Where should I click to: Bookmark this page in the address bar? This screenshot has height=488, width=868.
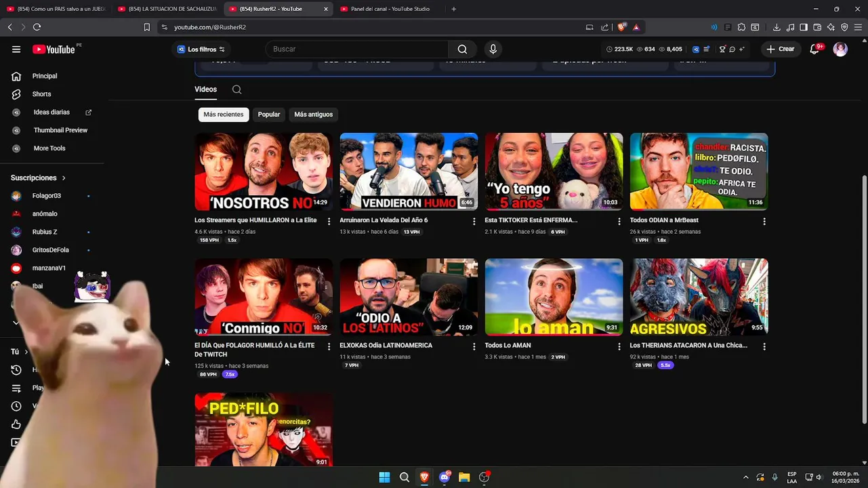(x=146, y=27)
